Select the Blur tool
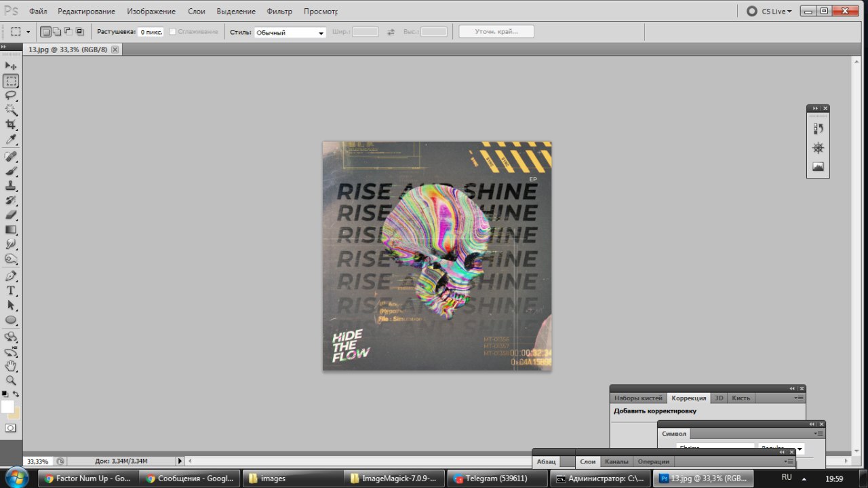This screenshot has height=488, width=868. (x=11, y=244)
